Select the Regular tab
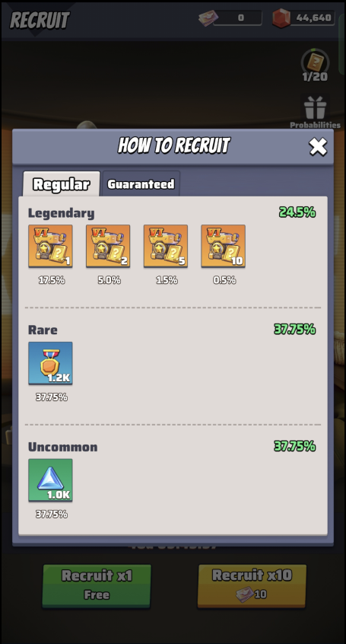The image size is (346, 644). (61, 184)
